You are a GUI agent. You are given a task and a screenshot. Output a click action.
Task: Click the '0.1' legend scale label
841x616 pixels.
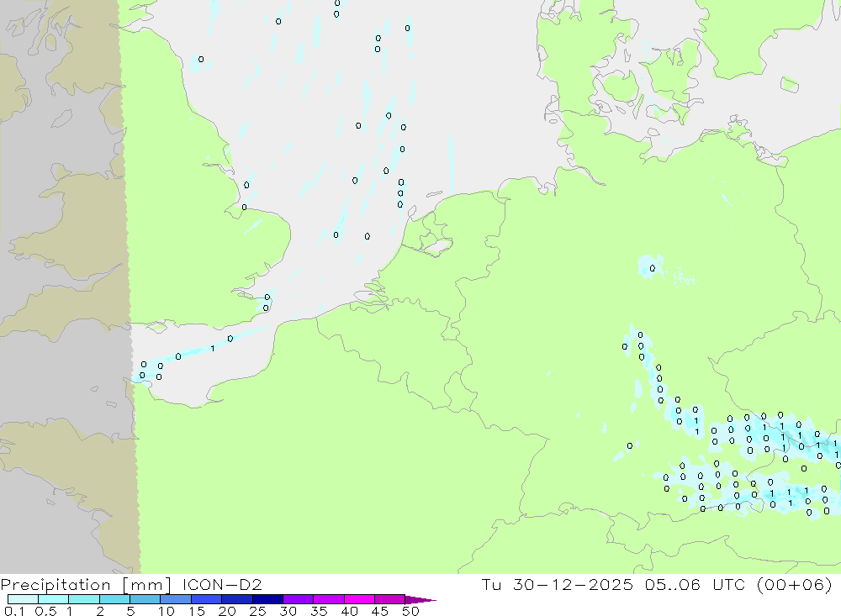[14, 611]
